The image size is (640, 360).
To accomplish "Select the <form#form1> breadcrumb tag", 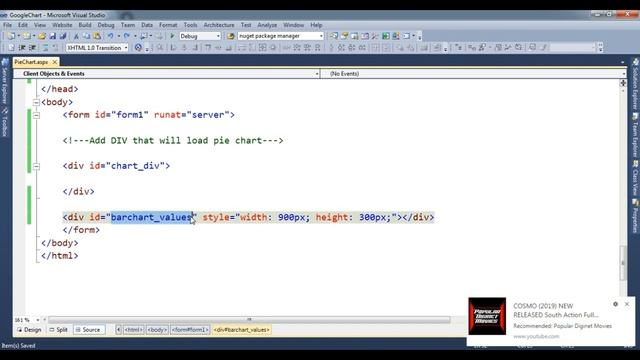I will point(190,330).
